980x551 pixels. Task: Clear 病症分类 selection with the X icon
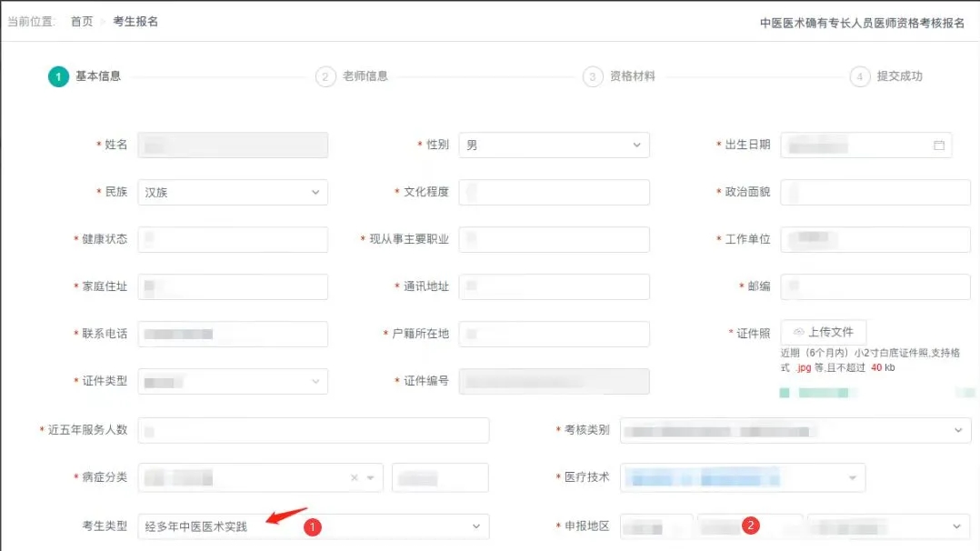pyautogui.click(x=355, y=478)
